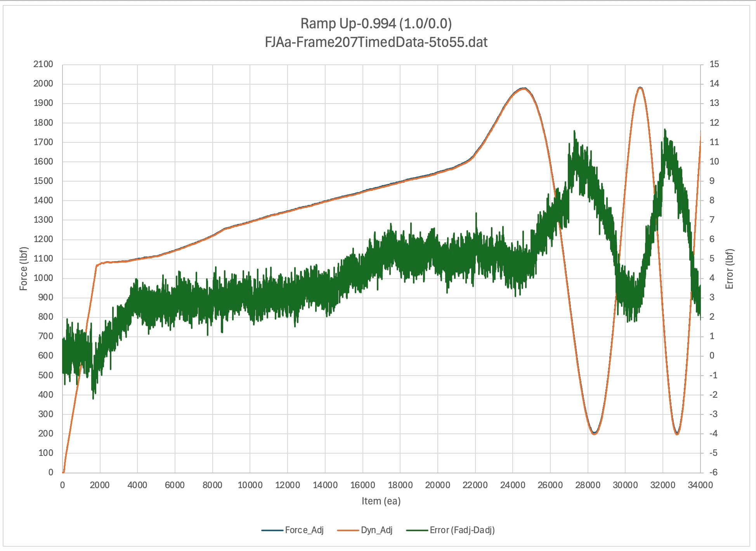
Task: Click the 1000 label on force axis
Action: [x=43, y=278]
